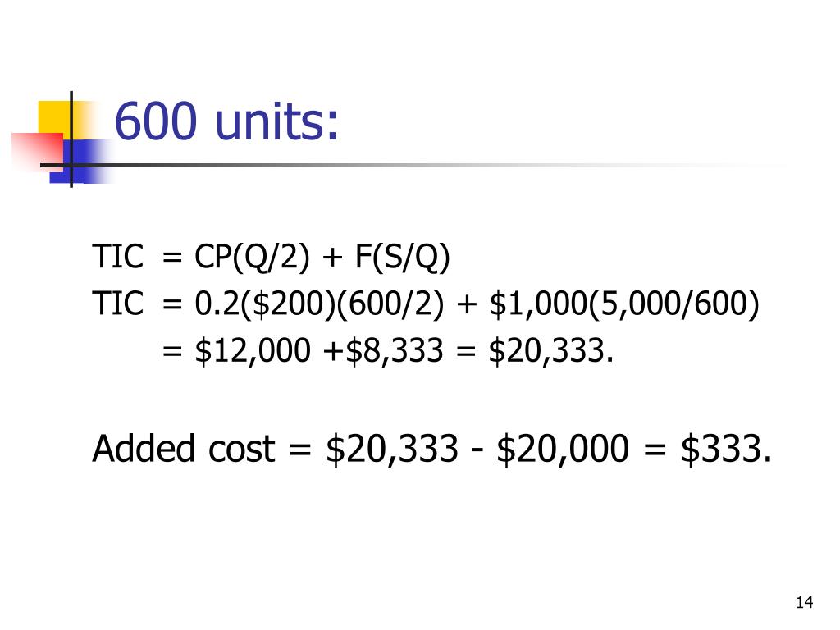Select the blue square beside the title
The image size is (840, 630).
[80, 162]
